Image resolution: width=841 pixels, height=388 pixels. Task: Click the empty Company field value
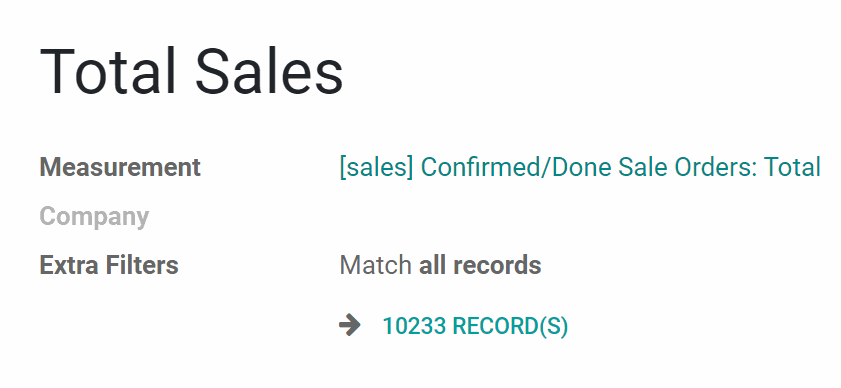(x=579, y=217)
